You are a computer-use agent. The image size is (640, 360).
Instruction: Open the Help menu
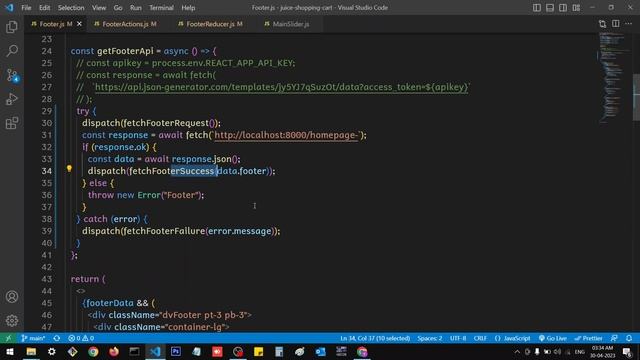pyautogui.click(x=188, y=8)
